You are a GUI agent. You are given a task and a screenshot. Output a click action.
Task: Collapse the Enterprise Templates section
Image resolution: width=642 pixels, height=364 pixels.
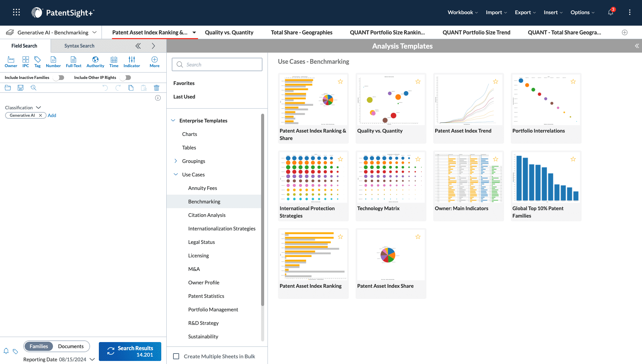pyautogui.click(x=173, y=120)
